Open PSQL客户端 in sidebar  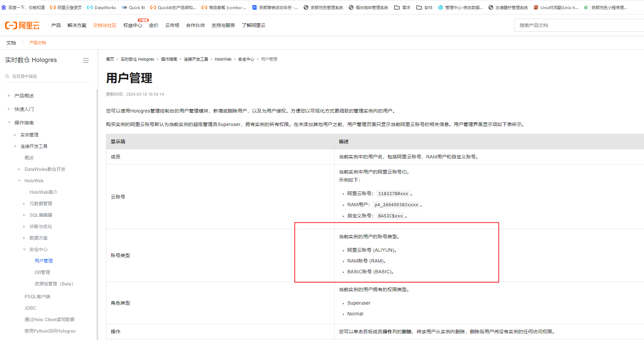[37, 297]
